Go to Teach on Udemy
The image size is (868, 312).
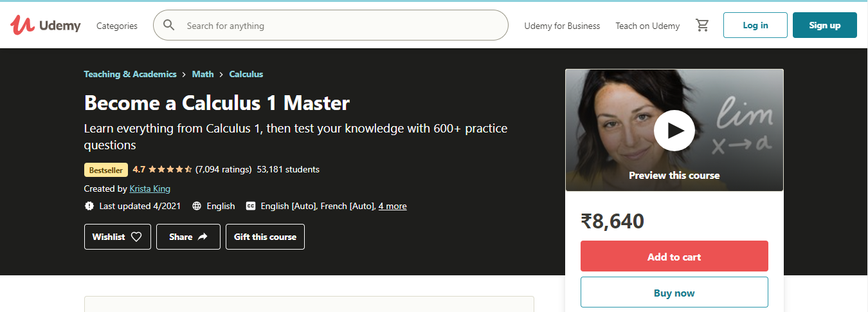tap(647, 26)
